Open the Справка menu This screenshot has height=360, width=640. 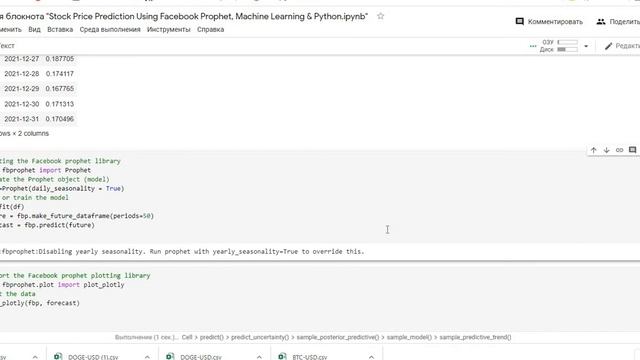pos(211,29)
